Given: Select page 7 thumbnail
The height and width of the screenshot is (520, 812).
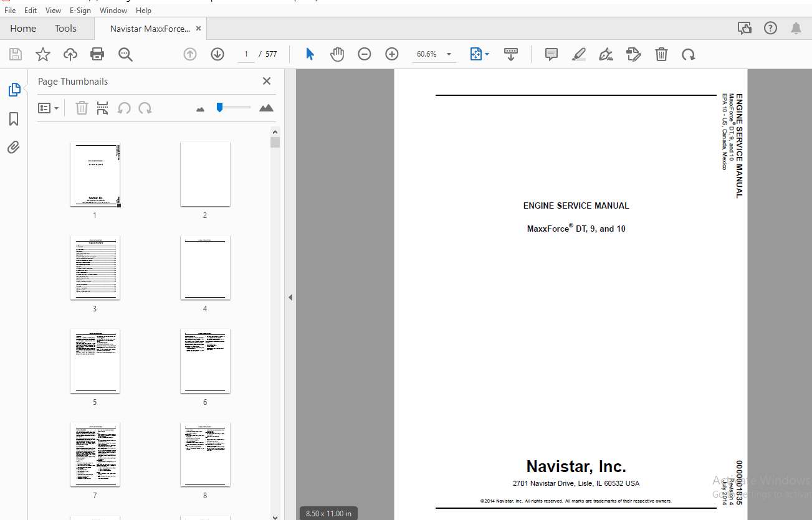Looking at the screenshot, I should (x=95, y=455).
